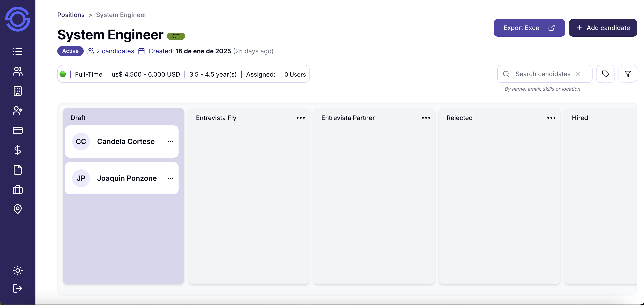Open the tag filter button
This screenshot has width=644, height=305.
(x=605, y=74)
